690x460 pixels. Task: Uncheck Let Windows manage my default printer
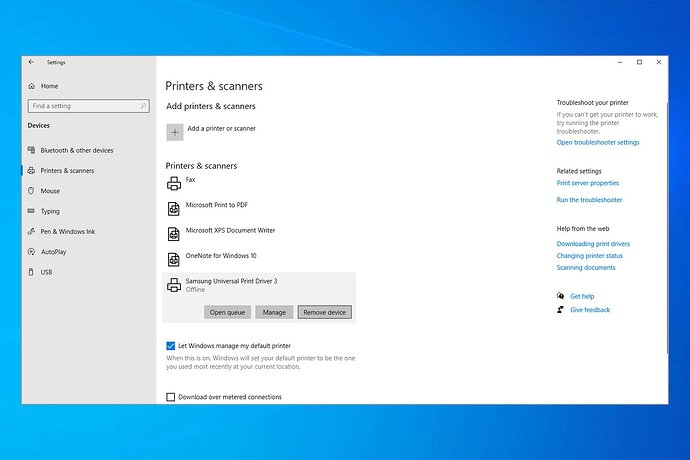pyautogui.click(x=171, y=346)
